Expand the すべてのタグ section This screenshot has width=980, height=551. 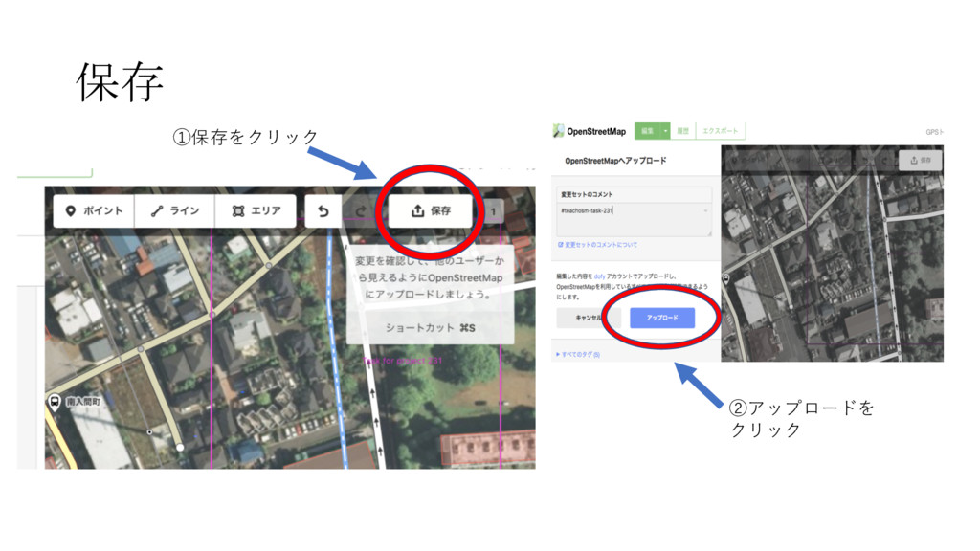[578, 354]
